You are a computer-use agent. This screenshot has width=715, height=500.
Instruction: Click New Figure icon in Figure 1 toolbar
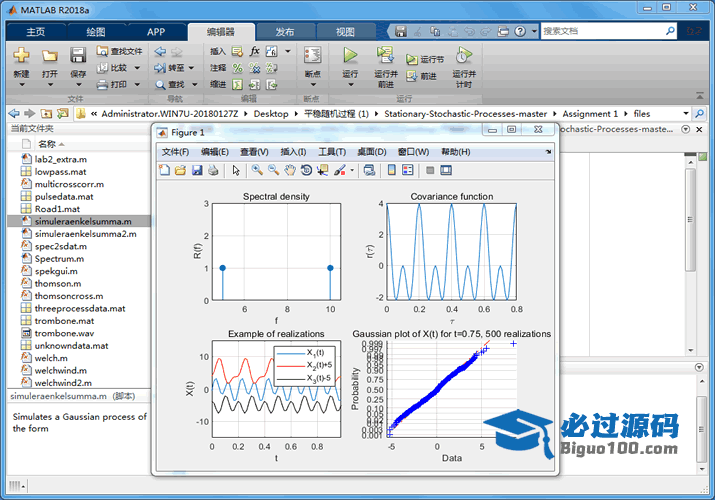(164, 170)
